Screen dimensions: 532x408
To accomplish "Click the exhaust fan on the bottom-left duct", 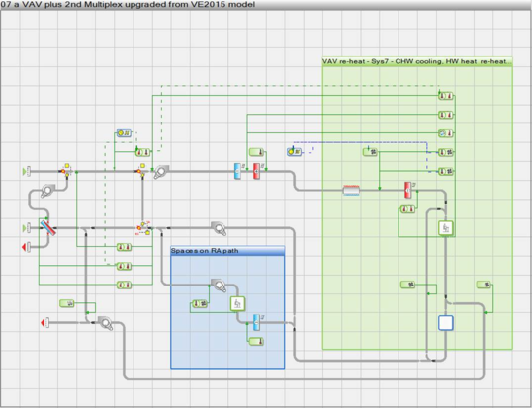I will click(x=106, y=323).
